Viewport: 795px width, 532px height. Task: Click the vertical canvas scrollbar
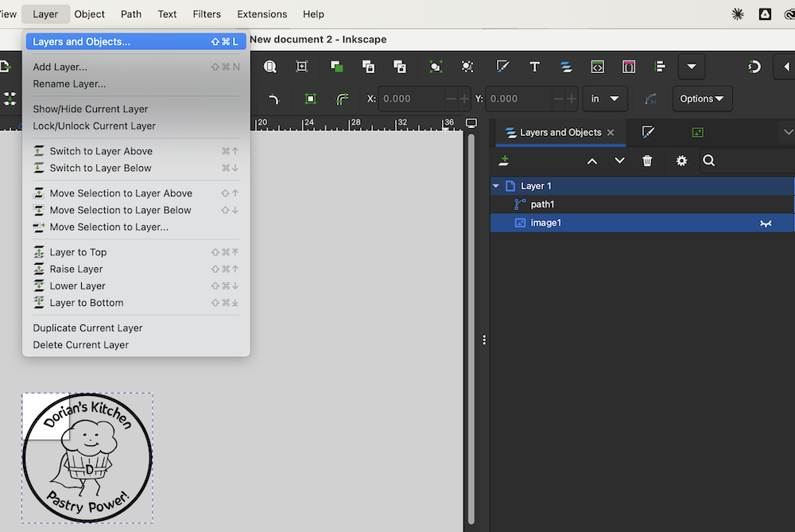tap(471, 328)
